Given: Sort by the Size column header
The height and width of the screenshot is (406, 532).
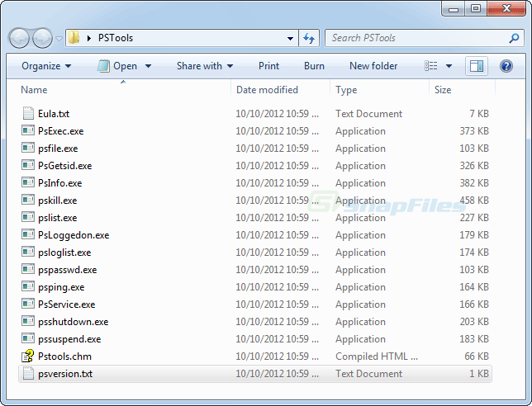Looking at the screenshot, I should pos(443,90).
